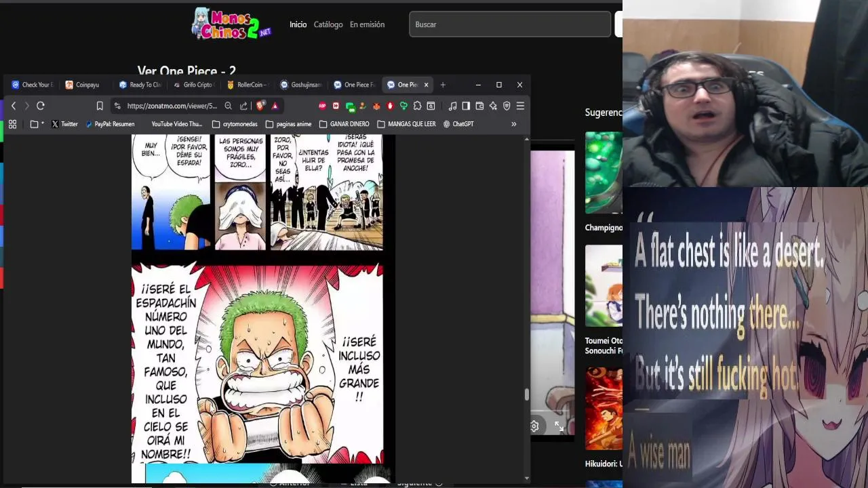This screenshot has width=868, height=488.
Task: Open the Brave hamburger main menu
Action: click(520, 106)
